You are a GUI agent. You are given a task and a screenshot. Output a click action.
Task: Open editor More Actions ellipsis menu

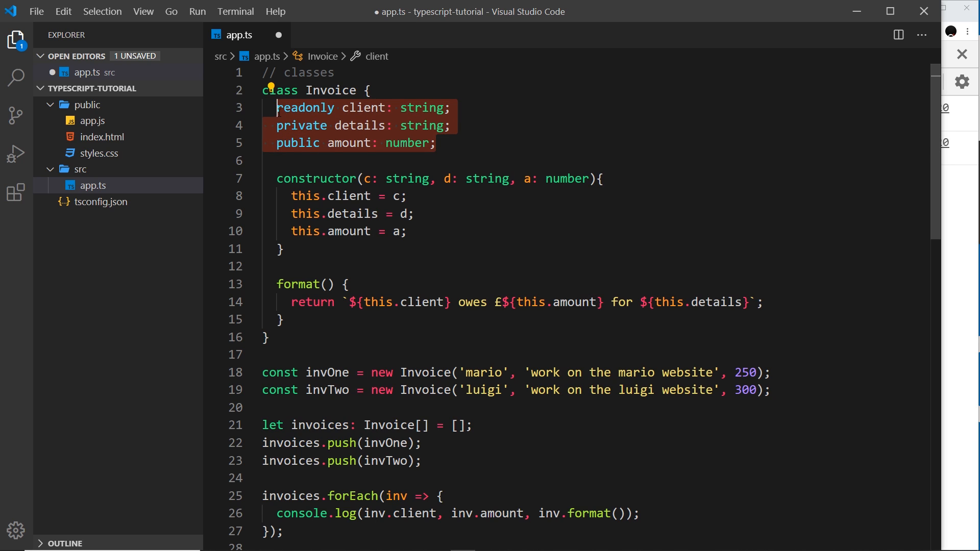tap(922, 35)
